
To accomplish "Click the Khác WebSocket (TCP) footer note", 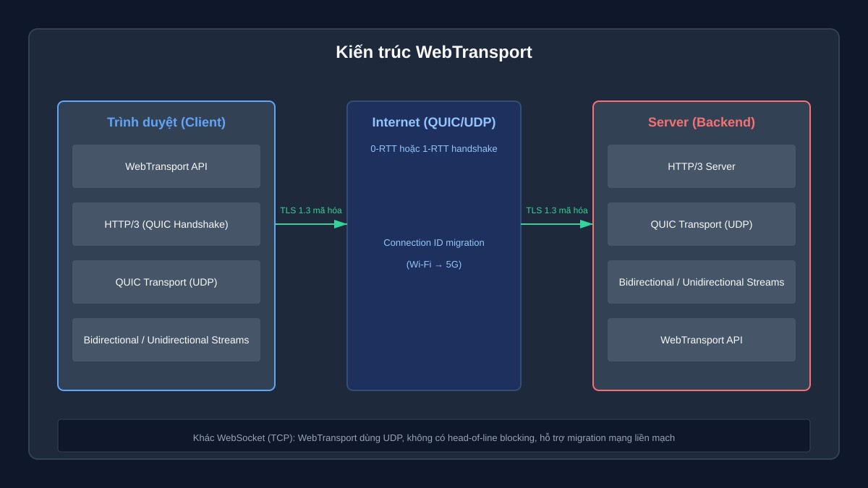I will click(434, 437).
